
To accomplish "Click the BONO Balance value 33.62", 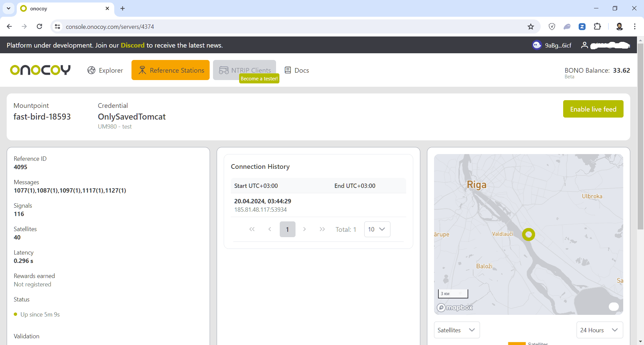I will tap(622, 70).
